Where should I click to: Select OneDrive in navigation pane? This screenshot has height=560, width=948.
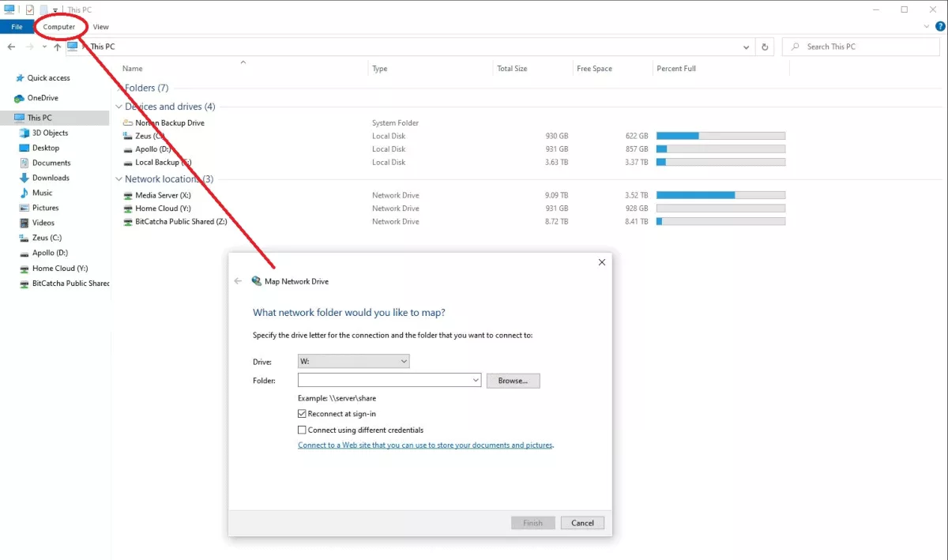pos(43,98)
